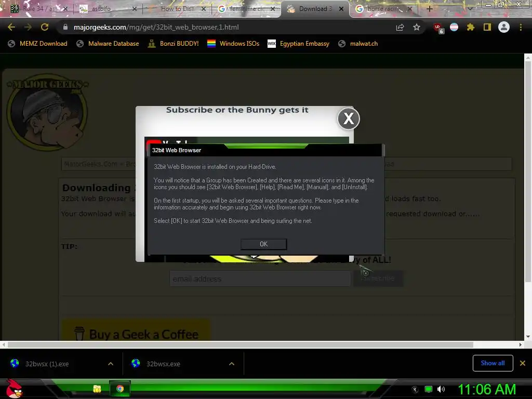The width and height of the screenshot is (532, 399).
Task: Click the browser forward arrow
Action: pos(28,27)
